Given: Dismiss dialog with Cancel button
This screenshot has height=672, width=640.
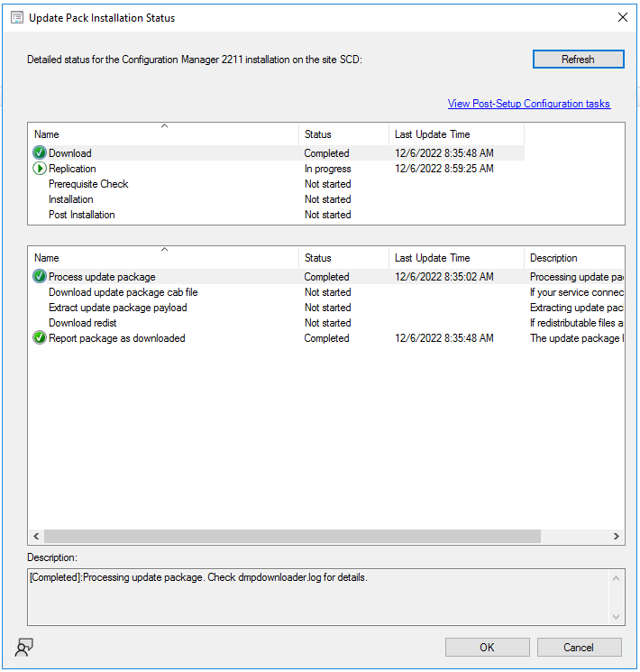Looking at the screenshot, I should (x=579, y=647).
